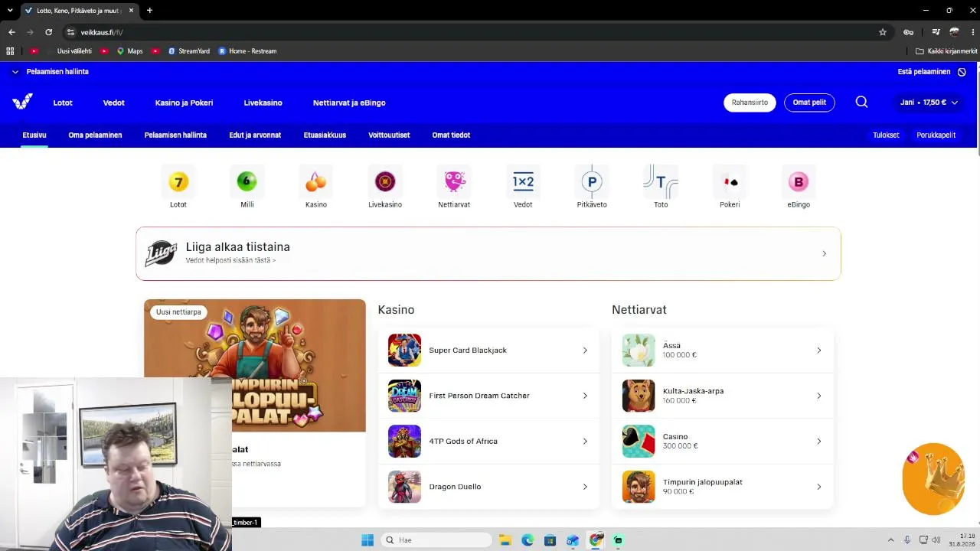The height and width of the screenshot is (551, 980).
Task: Open Chrome tab search dropdown arrow
Action: [x=10, y=11]
